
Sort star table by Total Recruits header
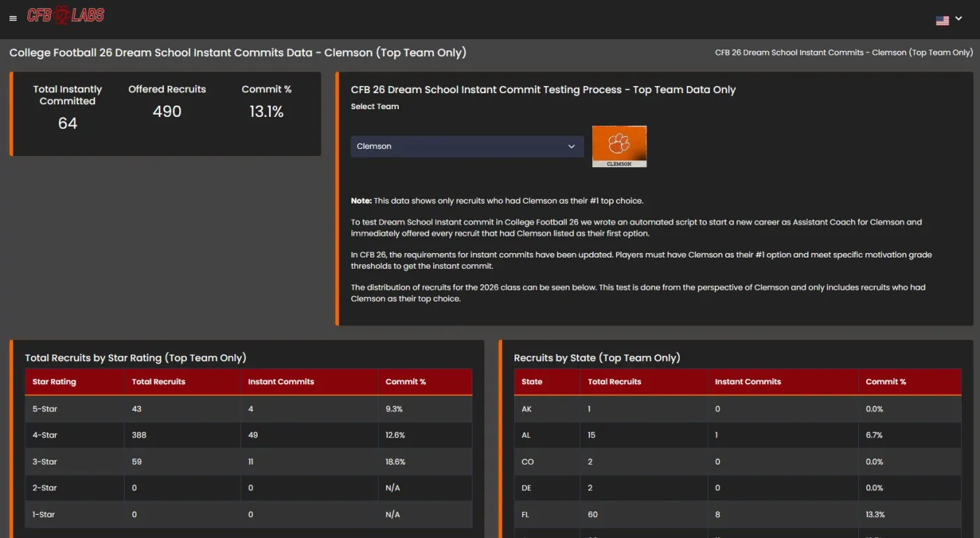point(159,382)
